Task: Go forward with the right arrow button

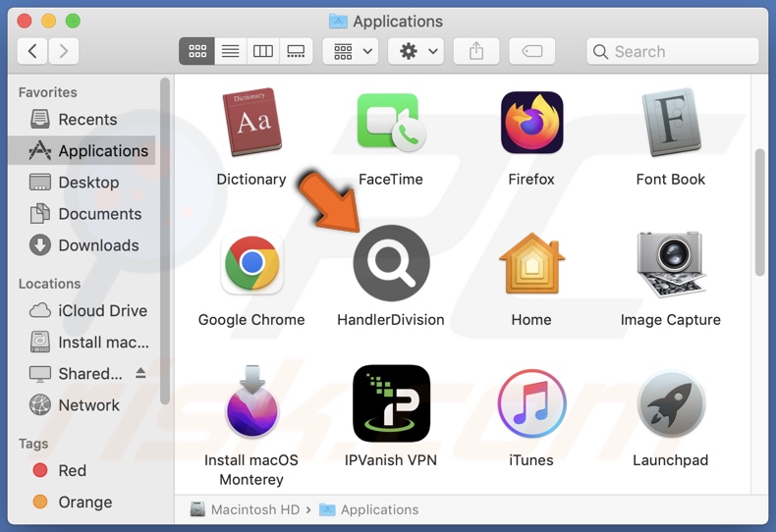Action: (63, 51)
